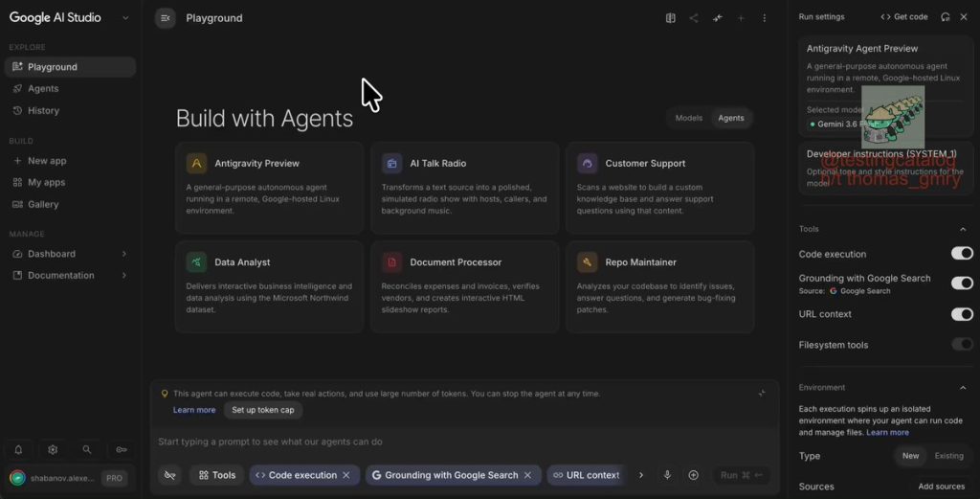Click the Get code button
This screenshot has height=499, width=980.
[x=903, y=17]
